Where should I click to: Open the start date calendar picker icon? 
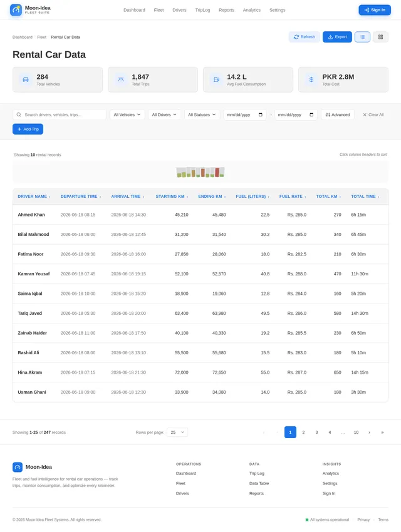click(x=261, y=115)
